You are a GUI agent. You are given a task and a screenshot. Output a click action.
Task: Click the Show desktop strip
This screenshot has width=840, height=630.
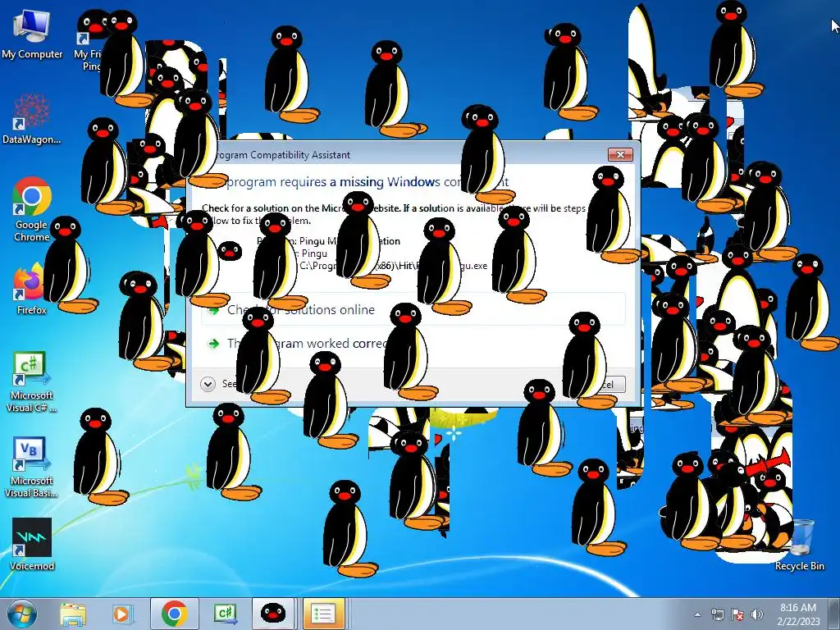point(836,614)
